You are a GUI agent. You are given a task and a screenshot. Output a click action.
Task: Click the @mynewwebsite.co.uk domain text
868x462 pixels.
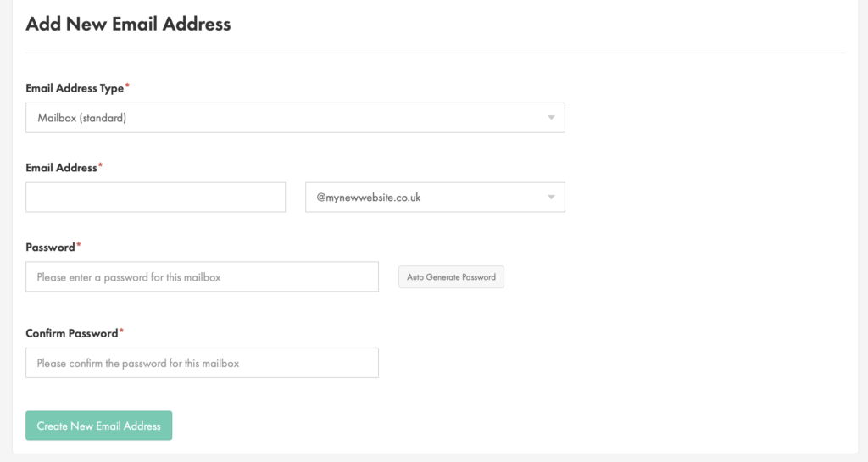point(369,198)
